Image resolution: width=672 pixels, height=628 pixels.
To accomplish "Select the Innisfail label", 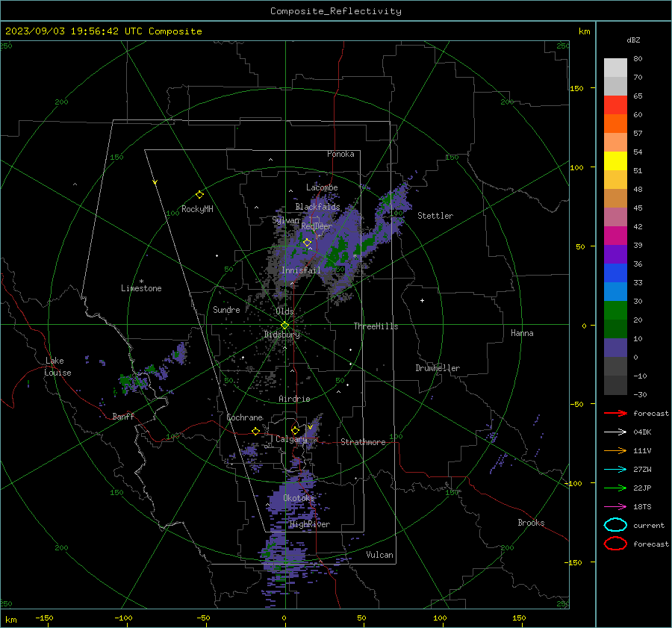I will pos(301,270).
